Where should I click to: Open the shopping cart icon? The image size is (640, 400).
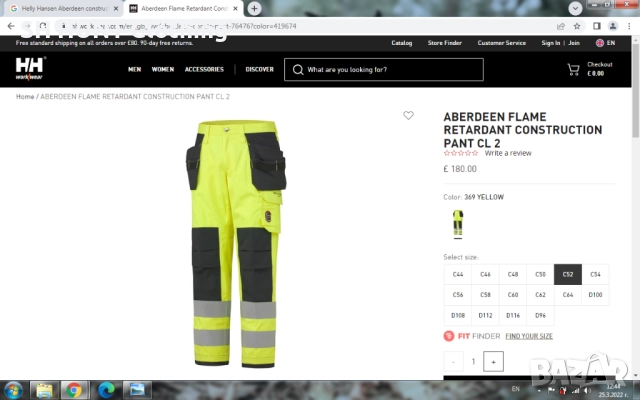pos(573,69)
